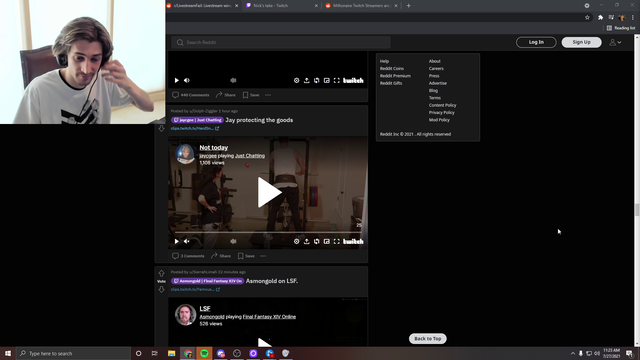Image resolution: width=640 pixels, height=360 pixels.
Task: Open the 'Asmongold on LSF.' post title
Action: click(x=272, y=281)
